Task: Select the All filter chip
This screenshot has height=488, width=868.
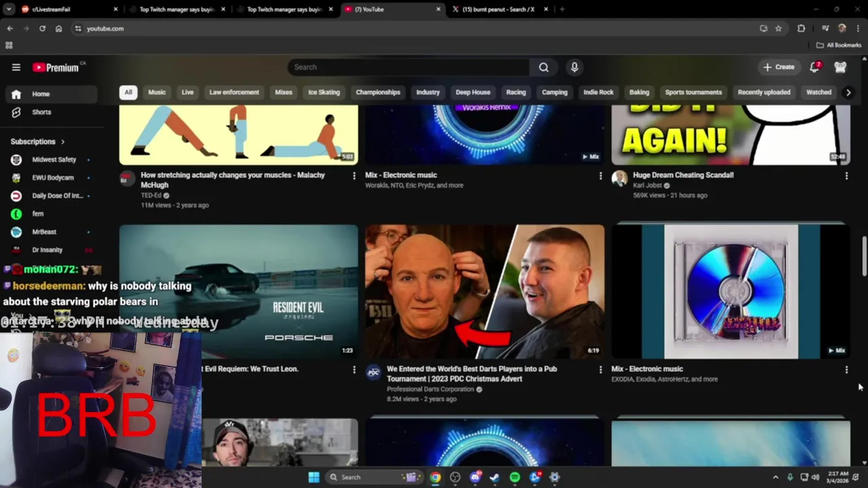Action: pyautogui.click(x=128, y=92)
